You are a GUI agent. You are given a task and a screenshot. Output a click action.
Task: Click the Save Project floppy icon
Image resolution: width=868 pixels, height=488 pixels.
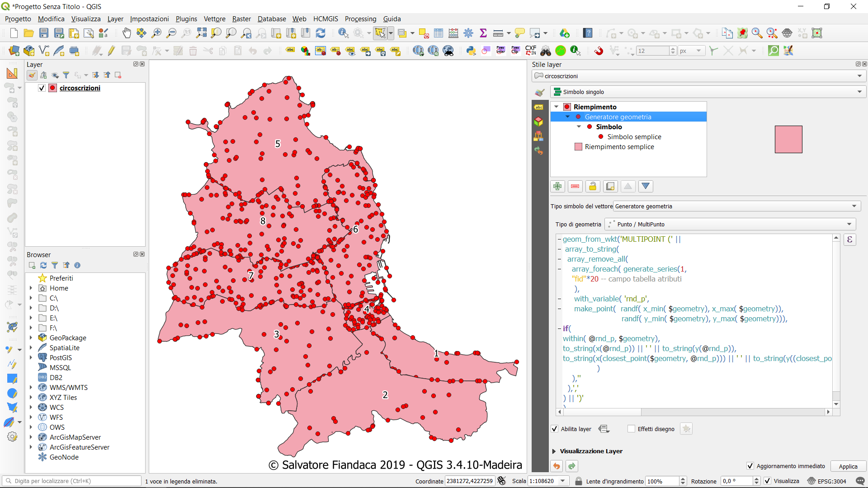[44, 33]
